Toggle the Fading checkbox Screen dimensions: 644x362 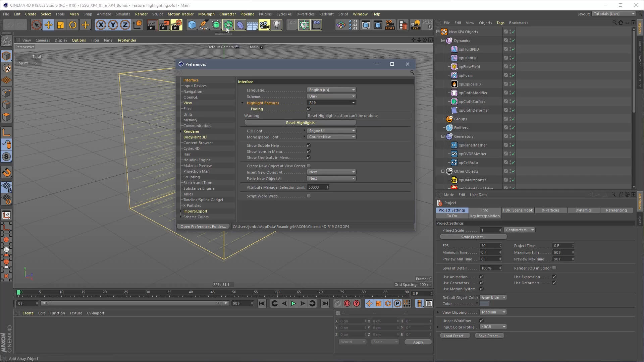tap(309, 109)
